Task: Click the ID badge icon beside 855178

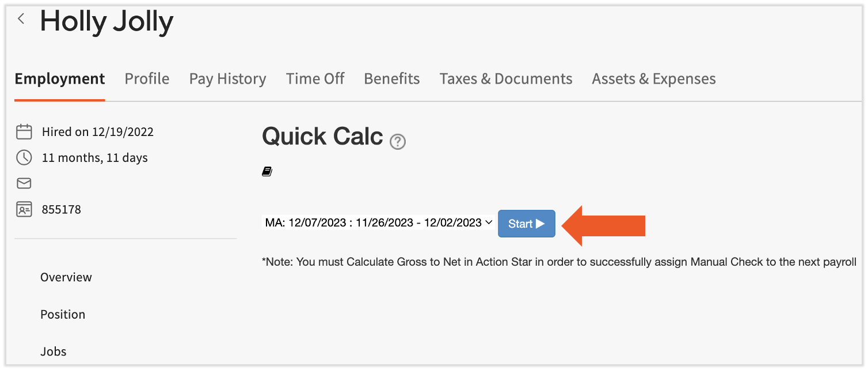Action: (x=24, y=209)
